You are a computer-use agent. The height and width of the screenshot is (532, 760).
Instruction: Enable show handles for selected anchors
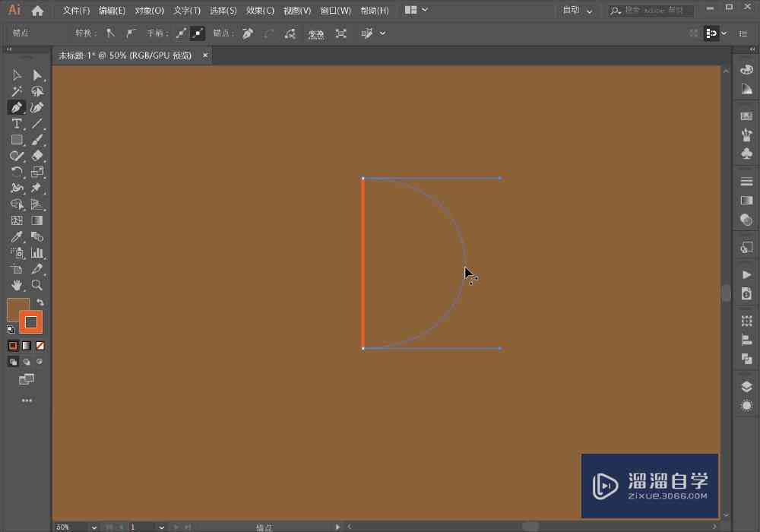point(181,33)
